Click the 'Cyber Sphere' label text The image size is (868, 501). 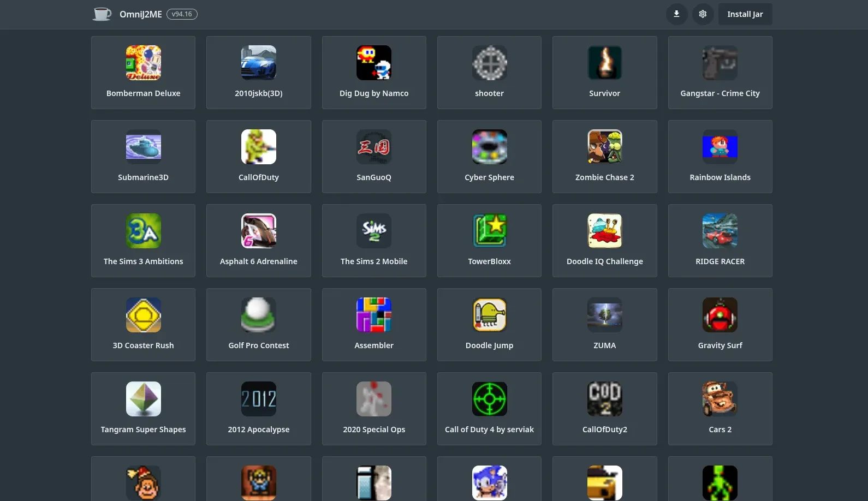click(490, 177)
